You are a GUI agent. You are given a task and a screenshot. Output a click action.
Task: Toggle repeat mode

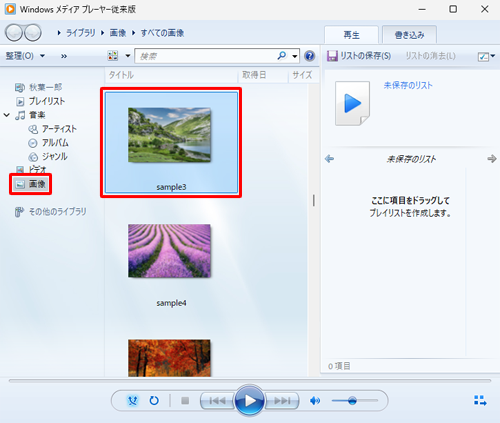154,400
